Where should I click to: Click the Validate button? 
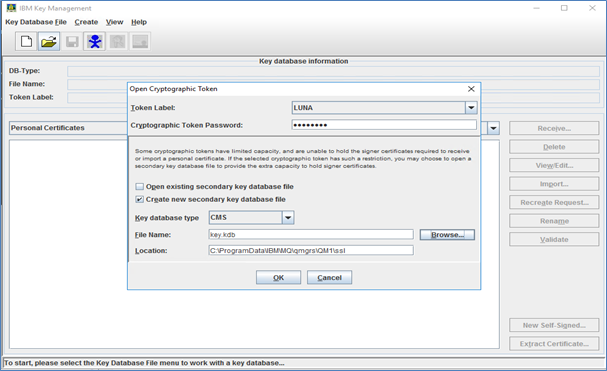(x=554, y=239)
